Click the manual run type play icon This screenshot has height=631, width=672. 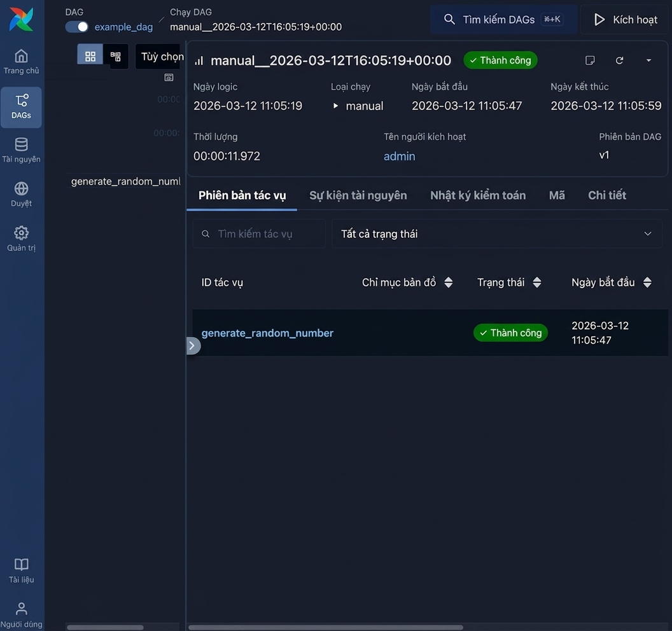(x=335, y=106)
